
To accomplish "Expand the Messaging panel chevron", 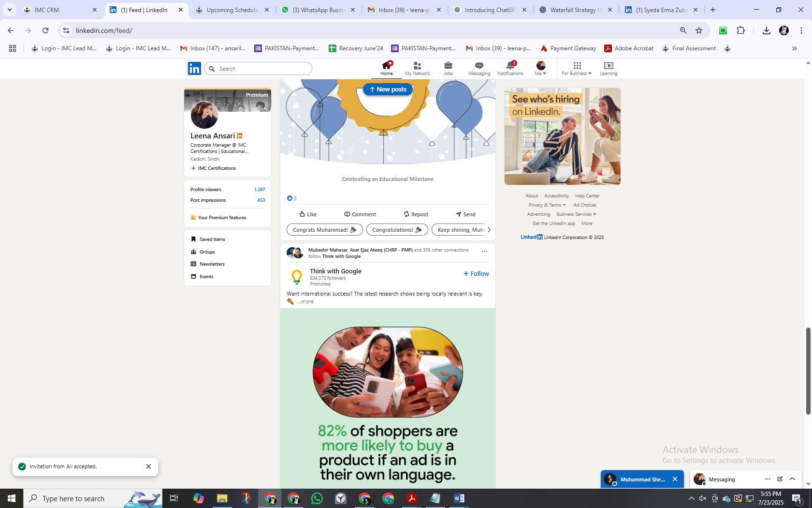I will pos(792,479).
